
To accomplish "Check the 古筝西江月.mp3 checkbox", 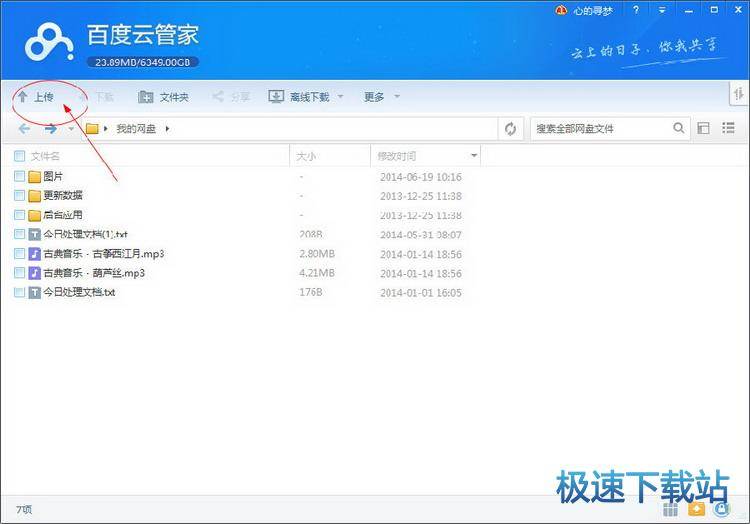I will point(20,253).
